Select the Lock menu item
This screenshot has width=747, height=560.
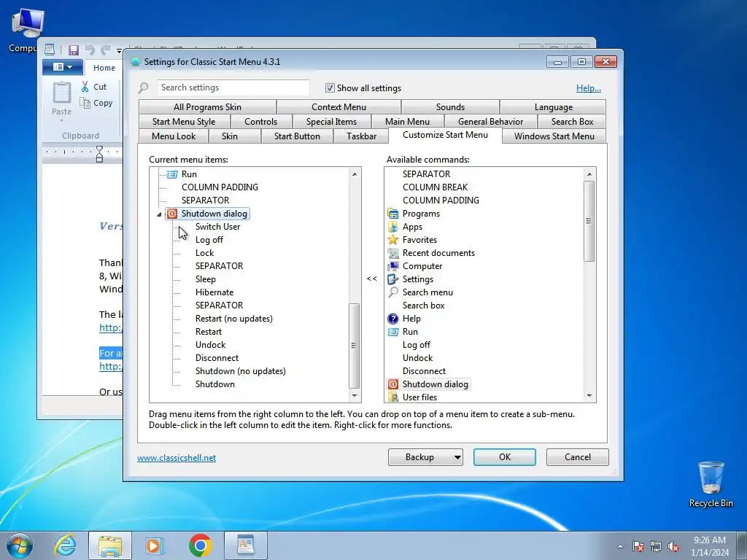click(x=204, y=253)
